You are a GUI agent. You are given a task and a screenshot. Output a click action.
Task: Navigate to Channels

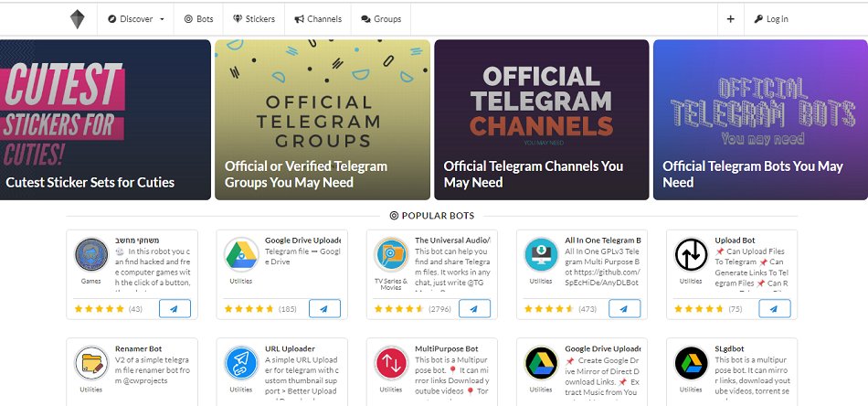tap(318, 19)
